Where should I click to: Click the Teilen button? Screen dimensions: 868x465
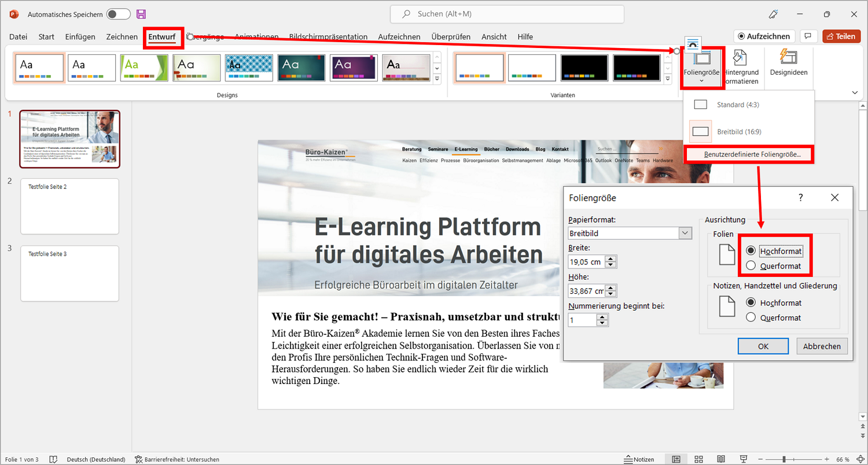(841, 36)
